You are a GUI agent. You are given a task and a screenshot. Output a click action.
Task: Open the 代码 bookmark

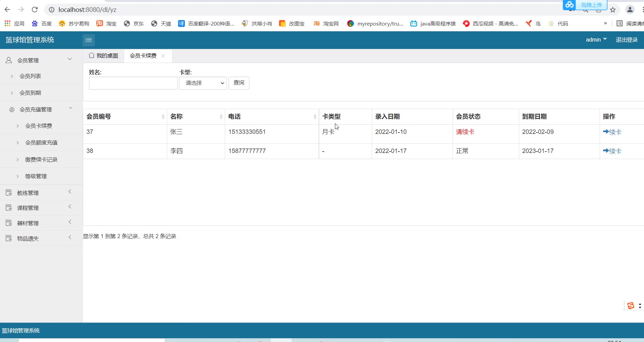558,24
